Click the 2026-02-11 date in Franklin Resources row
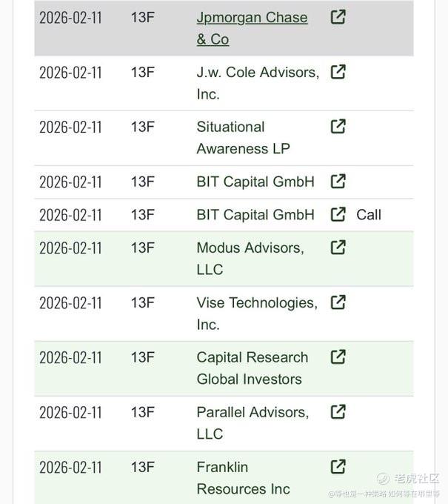The image size is (448, 504). [x=70, y=468]
